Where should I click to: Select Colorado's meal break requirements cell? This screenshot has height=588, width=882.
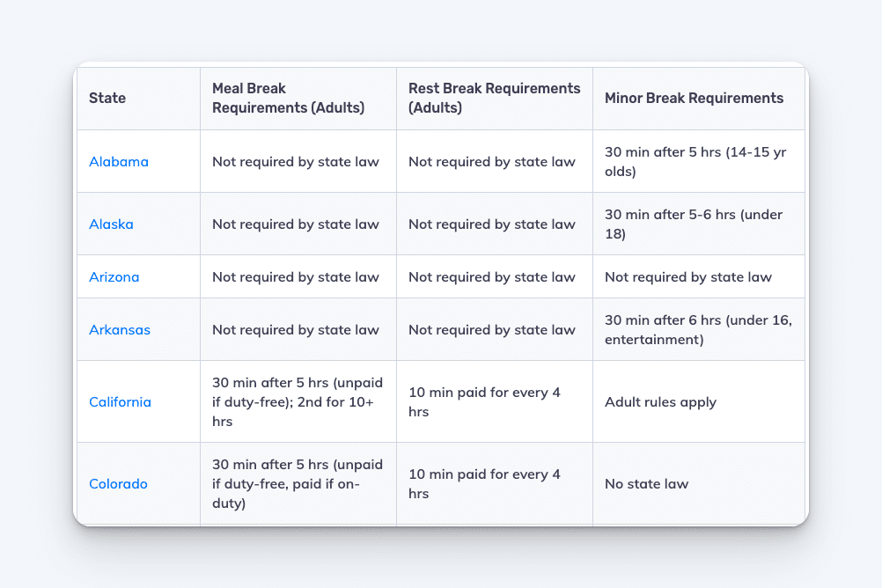point(298,484)
